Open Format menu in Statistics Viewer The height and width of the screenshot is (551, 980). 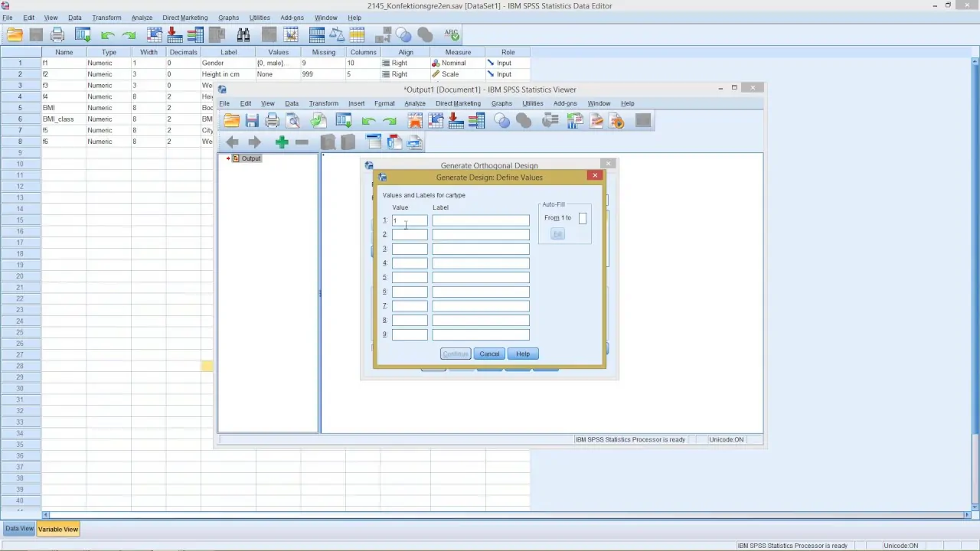[384, 103]
